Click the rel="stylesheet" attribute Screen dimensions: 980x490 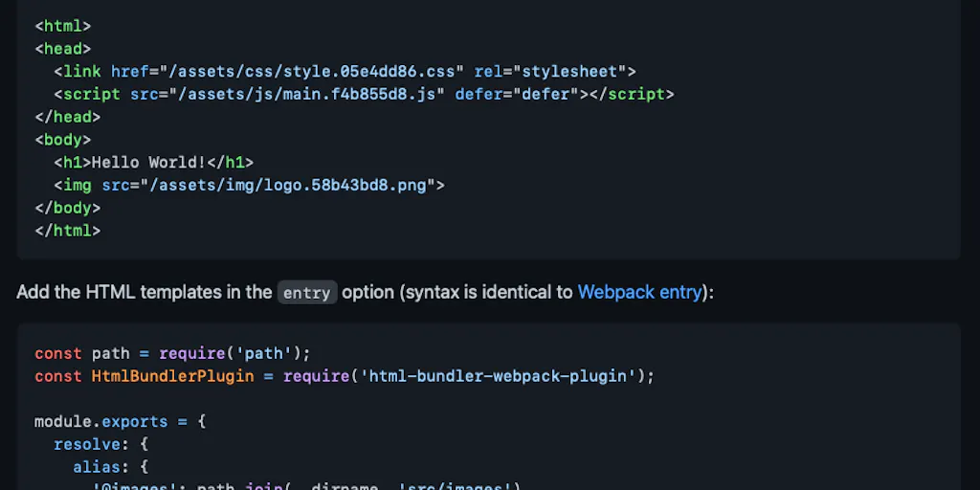pyautogui.click(x=550, y=72)
